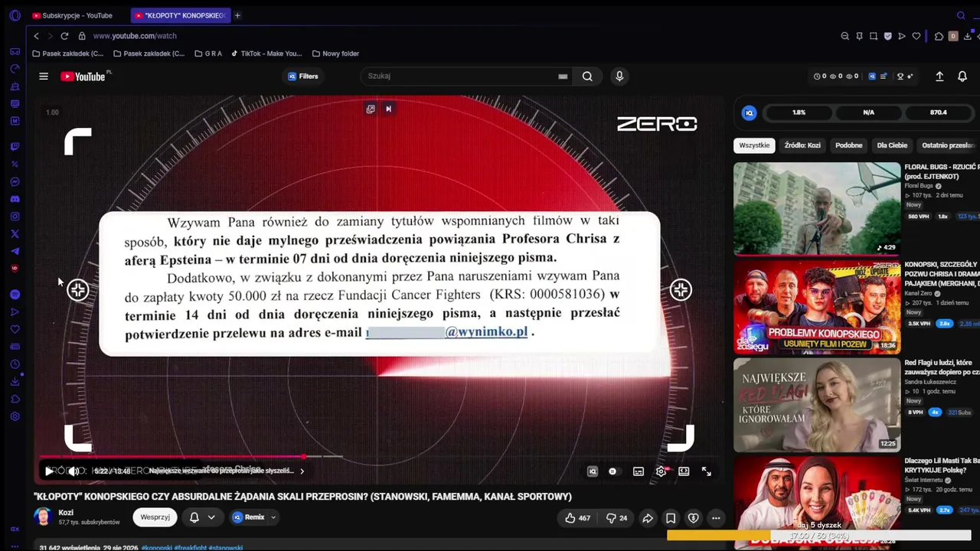Screen dimensions: 980x551
Task: Dislike the video with thumbs down
Action: pyautogui.click(x=617, y=518)
